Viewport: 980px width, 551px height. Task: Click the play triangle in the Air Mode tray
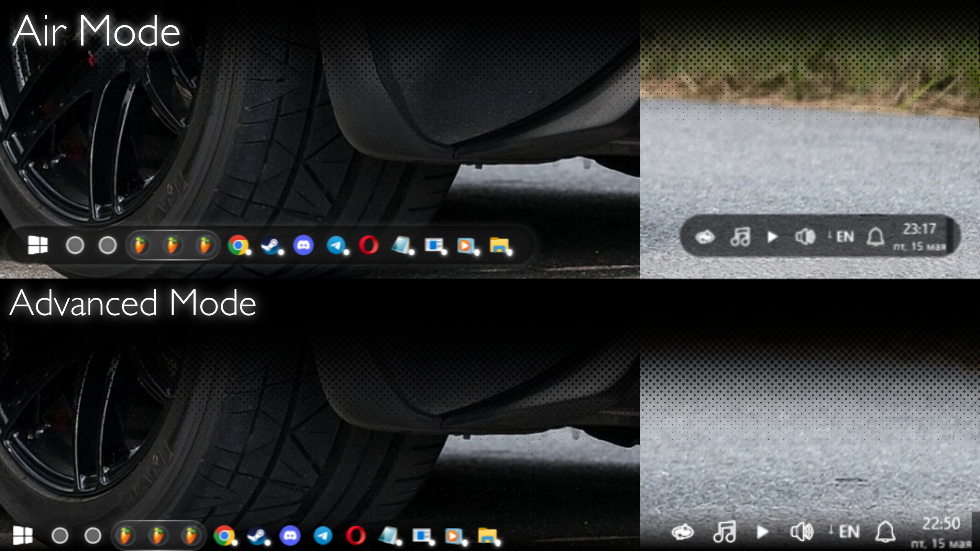pyautogui.click(x=773, y=237)
